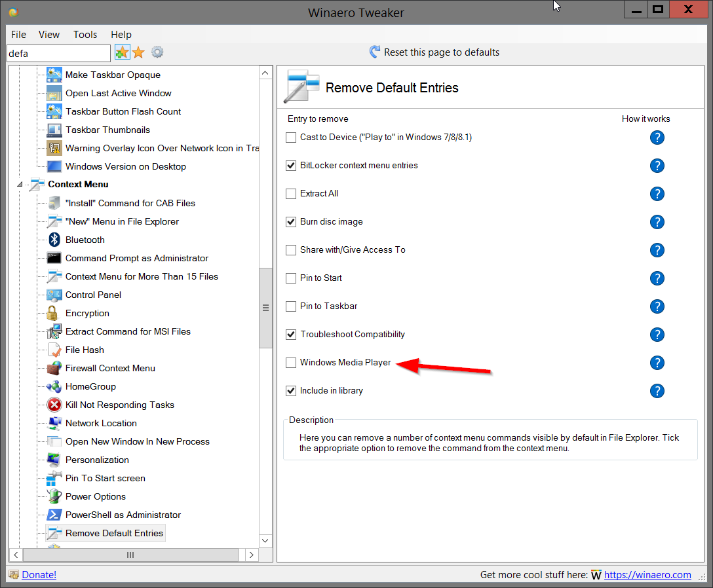Collapse the Context Menu tree node

[20, 184]
